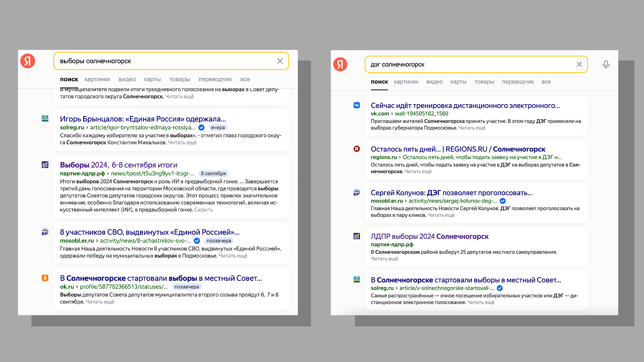Open '8 участников СВО, выдвинутых «Единой Россией»' result

click(x=150, y=232)
